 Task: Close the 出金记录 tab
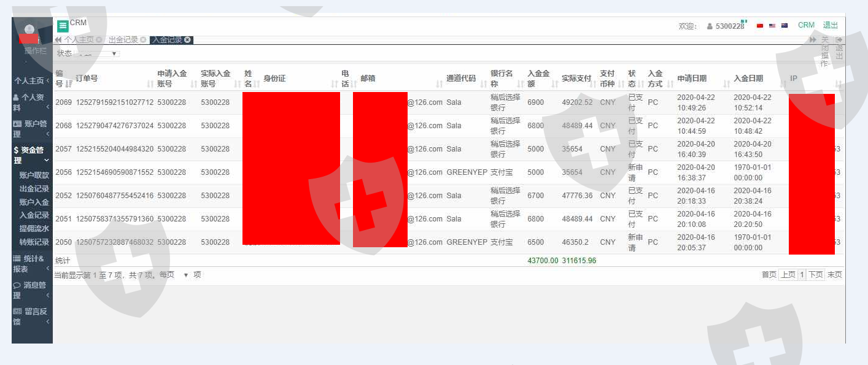[x=143, y=40]
